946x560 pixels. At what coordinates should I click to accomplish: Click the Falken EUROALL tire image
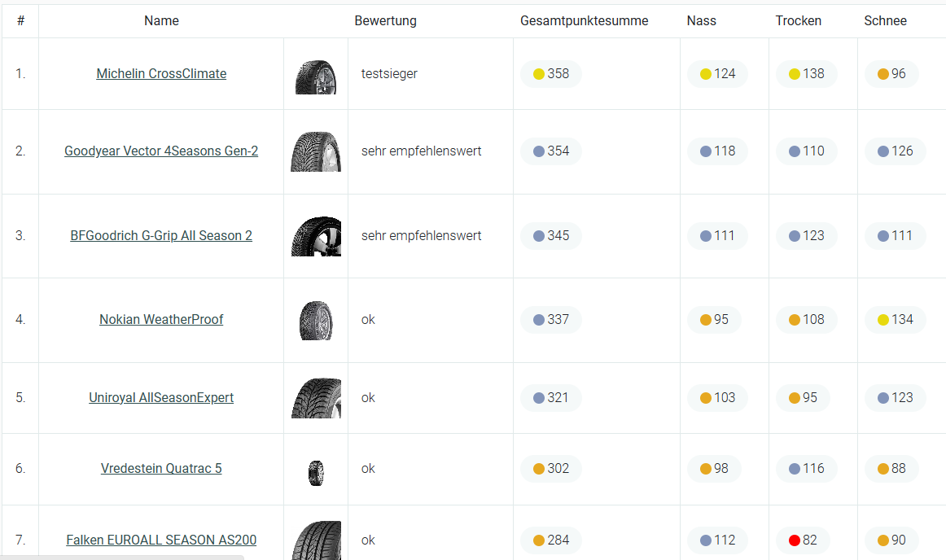pos(316,540)
